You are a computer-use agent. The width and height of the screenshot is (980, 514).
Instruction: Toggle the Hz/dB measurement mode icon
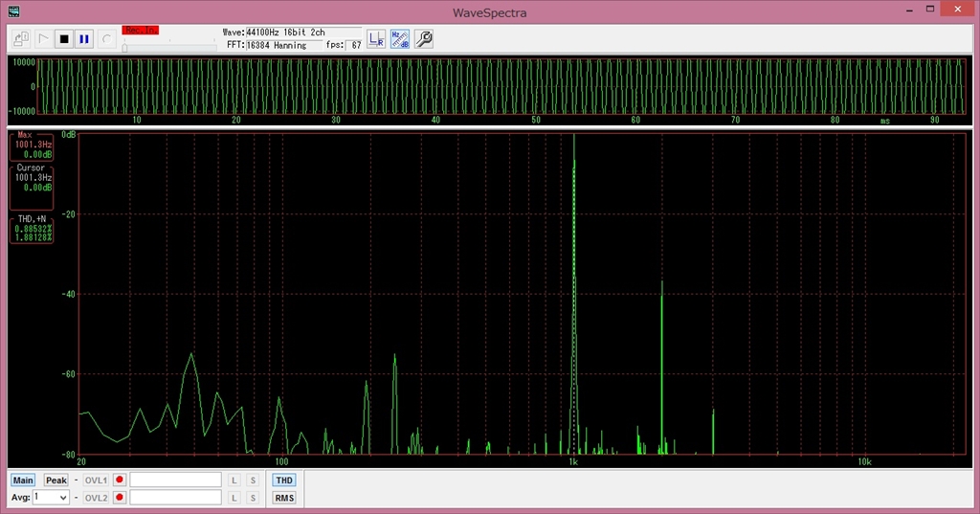[x=400, y=39]
